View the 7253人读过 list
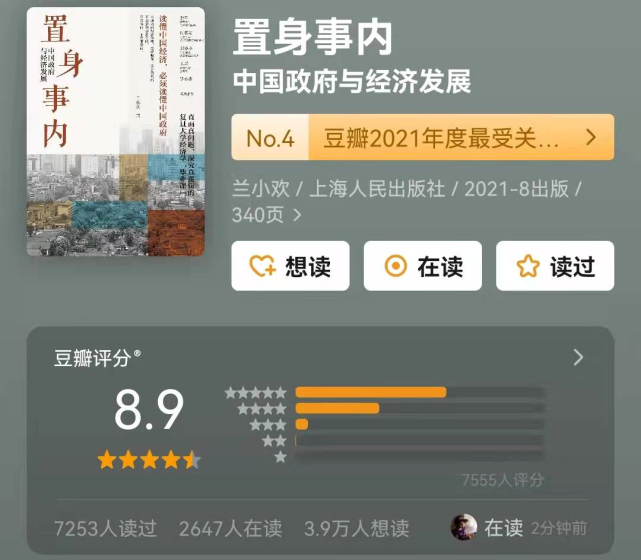641x560 pixels. tap(105, 528)
